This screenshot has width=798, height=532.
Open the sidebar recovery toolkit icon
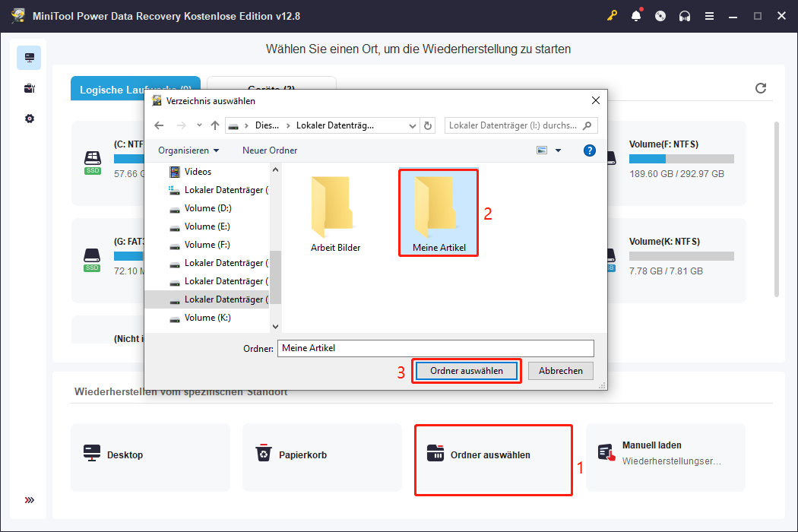coord(28,88)
